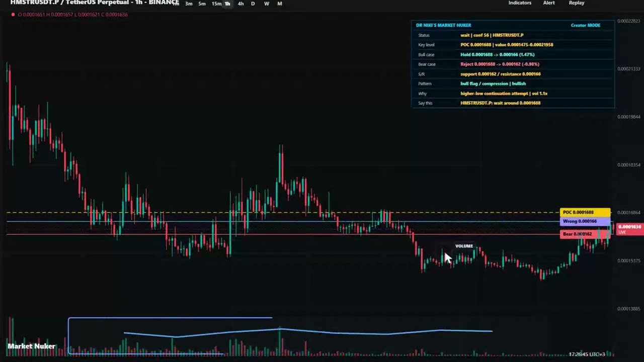644x362 pixels.
Task: Switch to the M monthly timeframe
Action: [280, 4]
